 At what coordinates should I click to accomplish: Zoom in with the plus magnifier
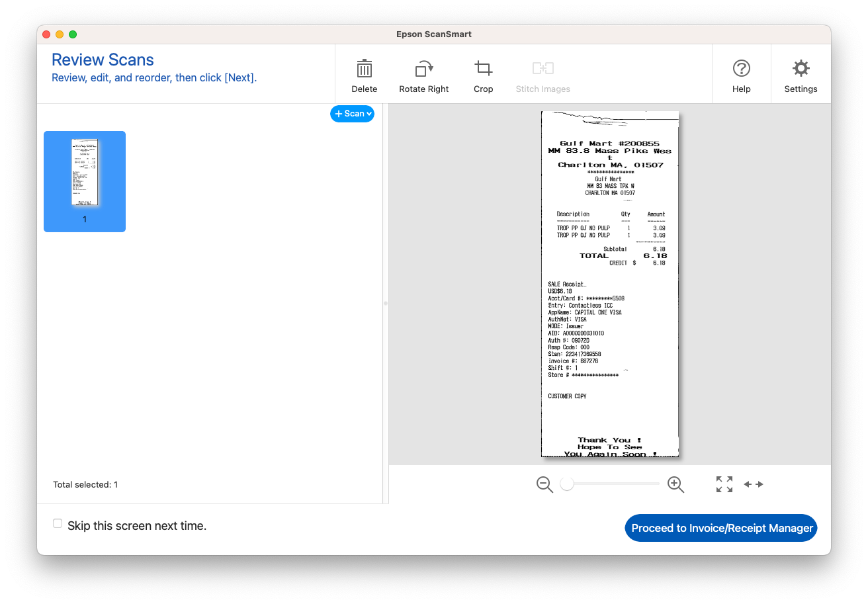pyautogui.click(x=675, y=484)
